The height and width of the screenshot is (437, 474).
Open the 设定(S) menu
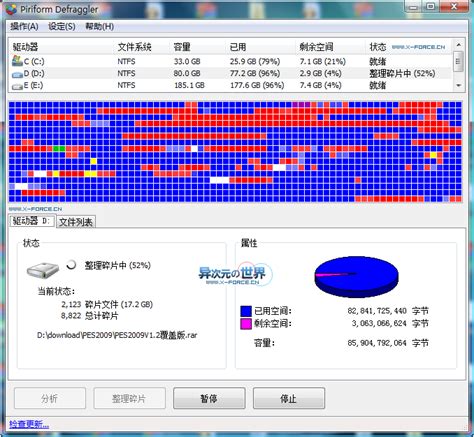pyautogui.click(x=62, y=26)
